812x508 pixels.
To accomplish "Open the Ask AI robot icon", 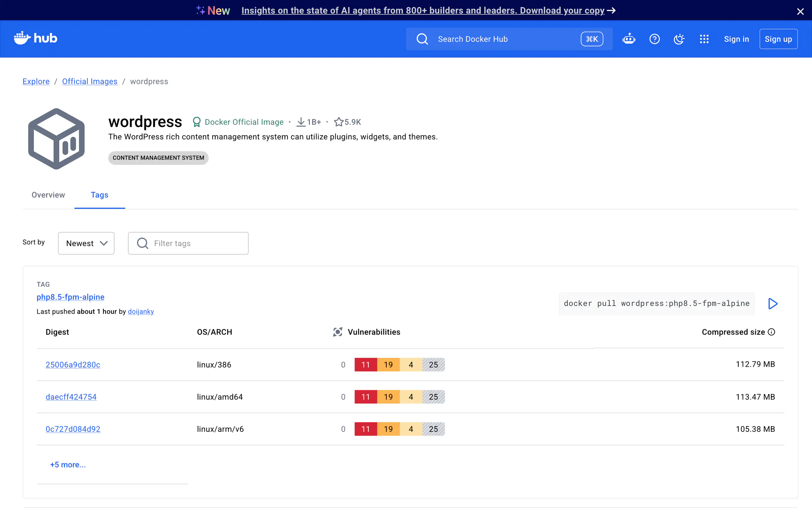I will (629, 39).
